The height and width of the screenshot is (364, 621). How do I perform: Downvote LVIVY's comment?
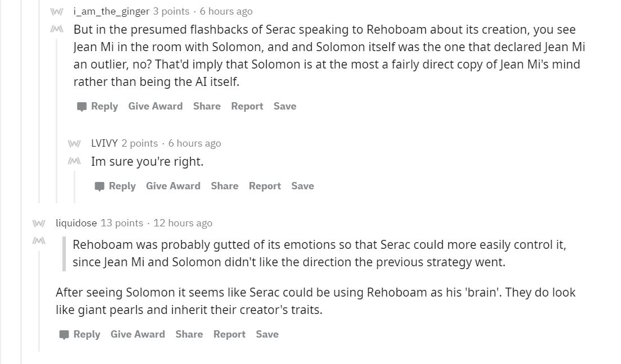coord(74,161)
